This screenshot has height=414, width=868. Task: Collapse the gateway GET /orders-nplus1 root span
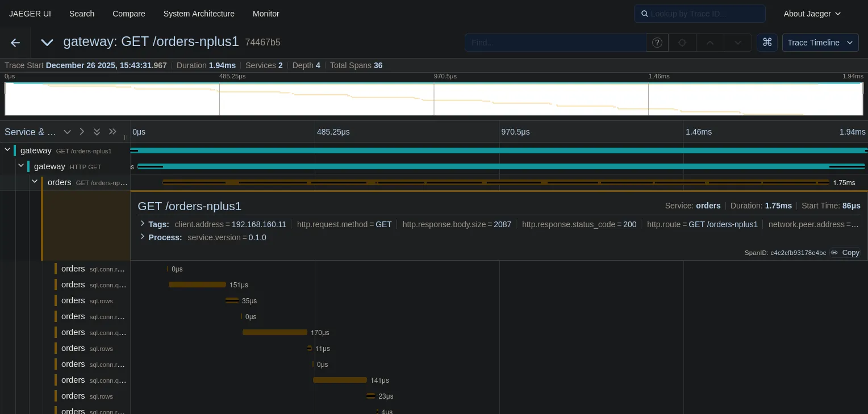[7, 150]
